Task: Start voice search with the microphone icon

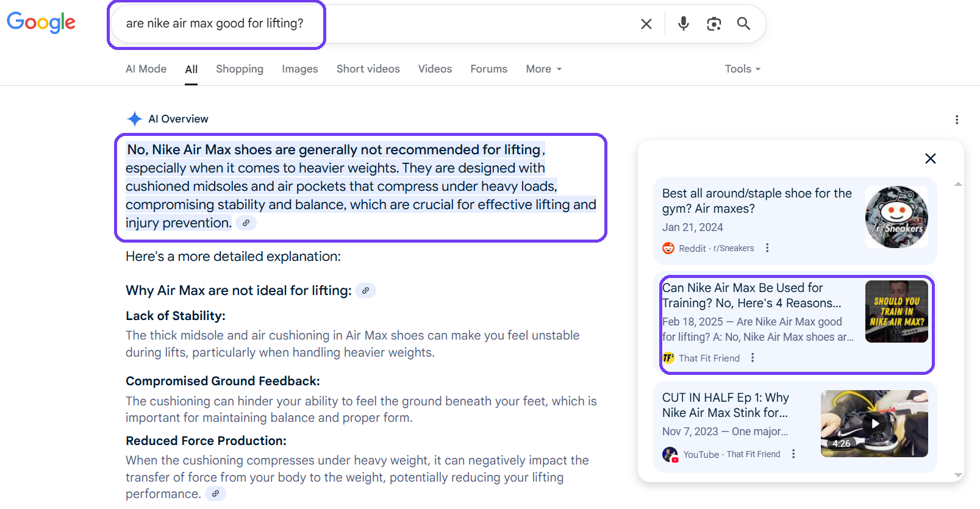Action: point(684,24)
